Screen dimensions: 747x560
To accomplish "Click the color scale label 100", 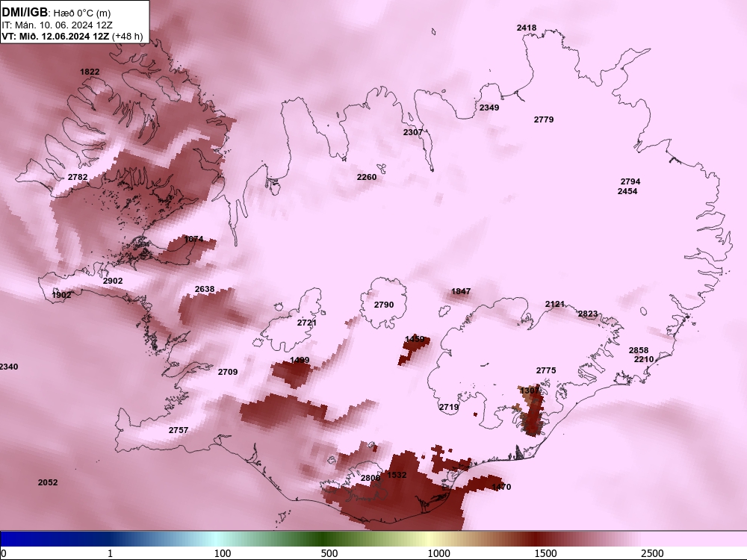I will coord(223,553).
